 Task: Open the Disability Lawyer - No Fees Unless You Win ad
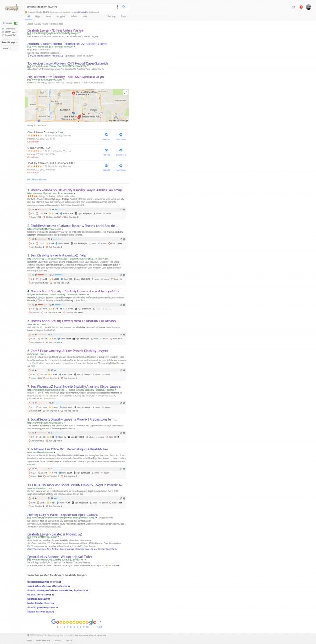click(x=55, y=30)
